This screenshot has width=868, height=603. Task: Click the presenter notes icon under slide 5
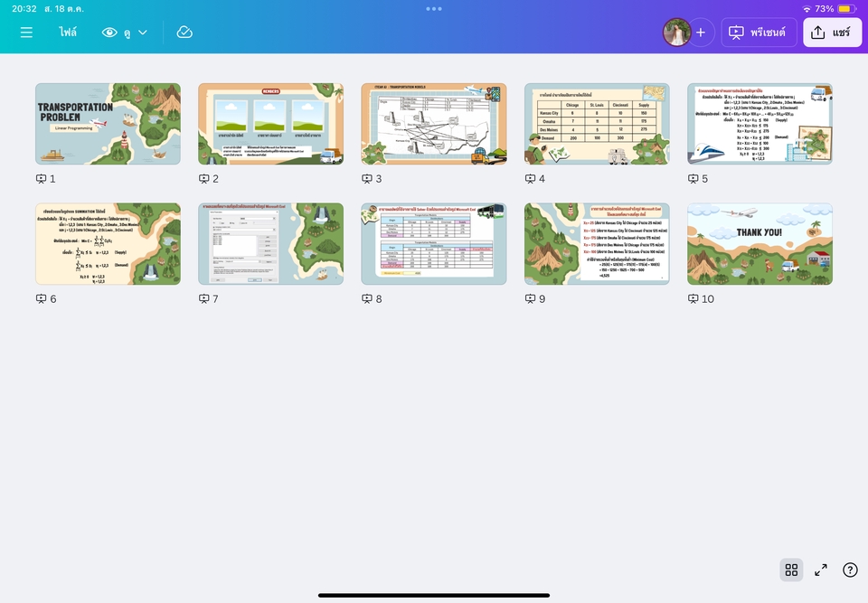(x=693, y=179)
